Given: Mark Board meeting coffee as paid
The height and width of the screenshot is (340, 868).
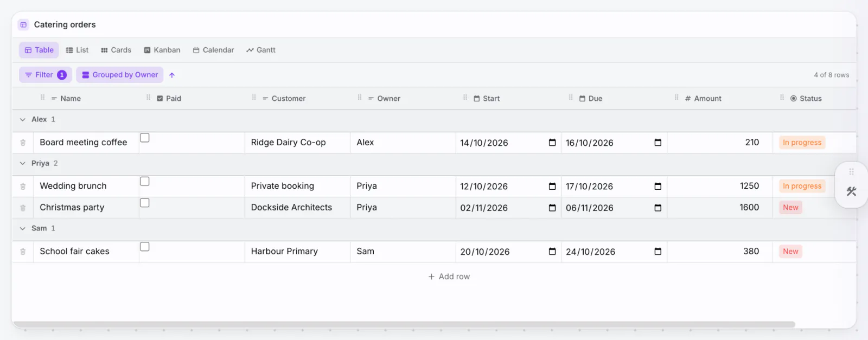Looking at the screenshot, I should coord(145,138).
